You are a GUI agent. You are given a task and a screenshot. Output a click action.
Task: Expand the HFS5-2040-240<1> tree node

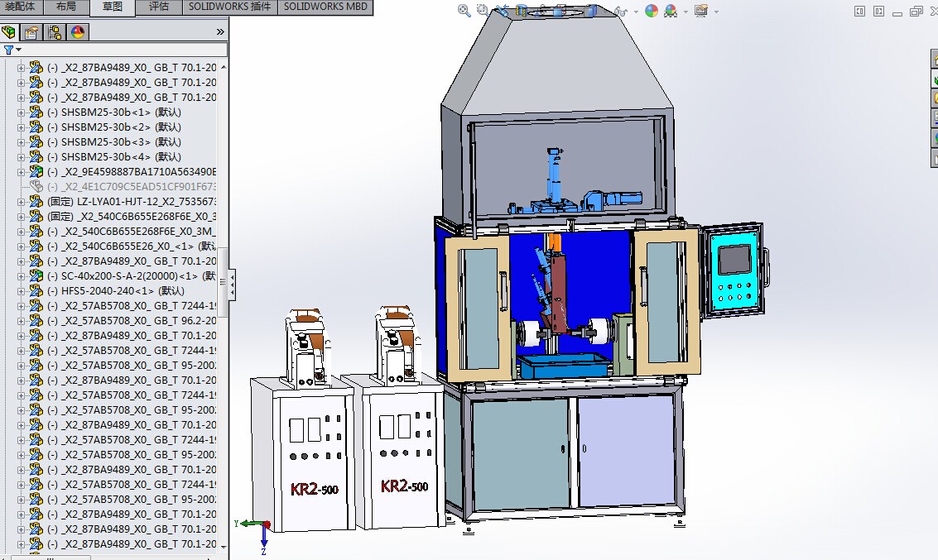click(x=21, y=291)
